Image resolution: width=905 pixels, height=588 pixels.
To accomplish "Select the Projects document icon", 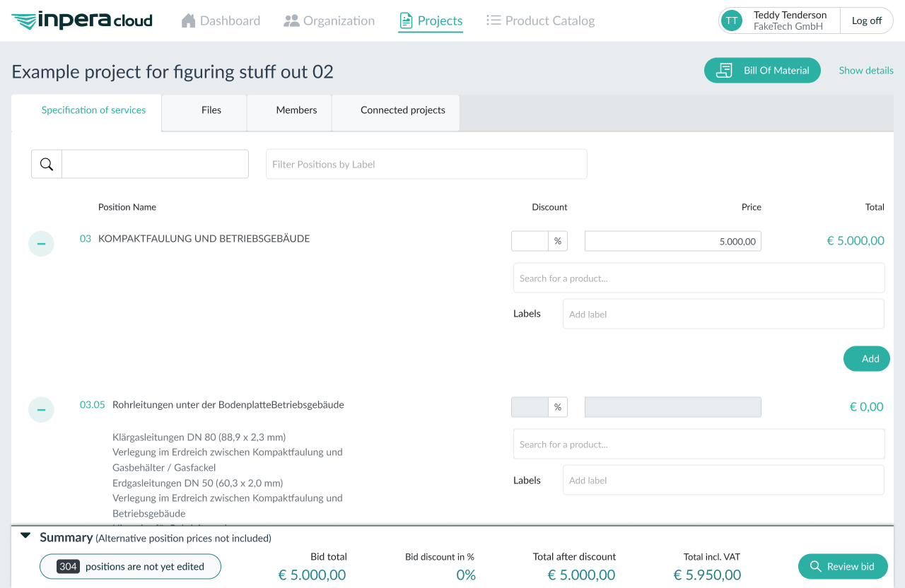I will tap(407, 20).
